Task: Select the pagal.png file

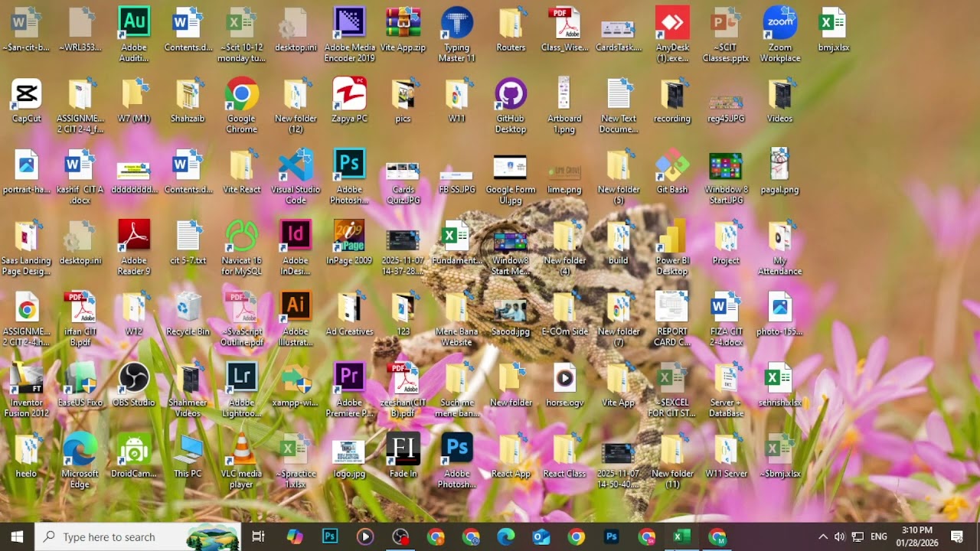Action: pos(779,172)
